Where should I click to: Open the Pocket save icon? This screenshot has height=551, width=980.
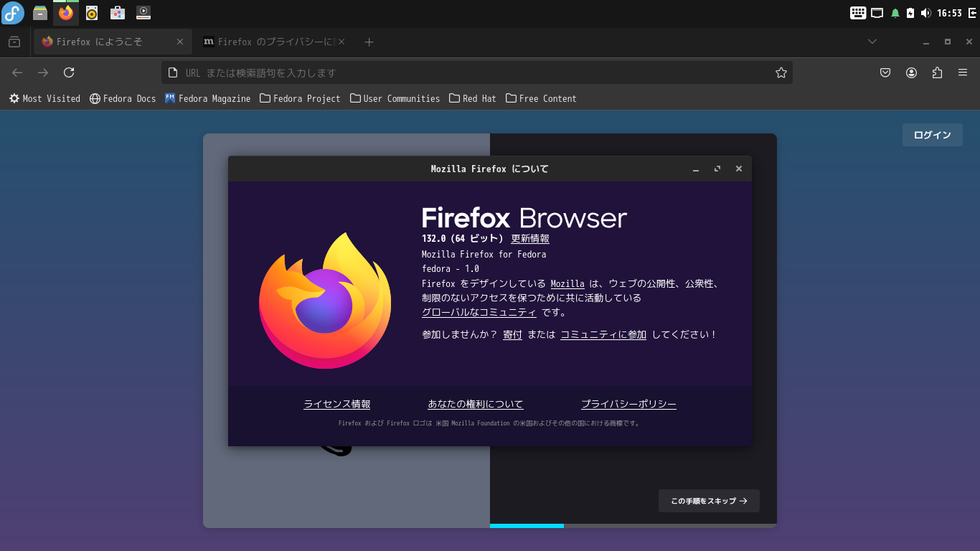pos(885,72)
